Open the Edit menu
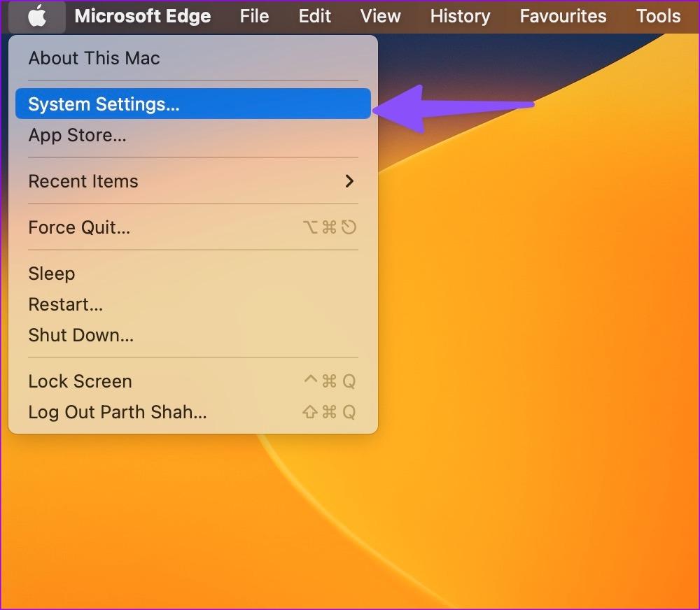This screenshot has height=610, width=700. pyautogui.click(x=315, y=17)
